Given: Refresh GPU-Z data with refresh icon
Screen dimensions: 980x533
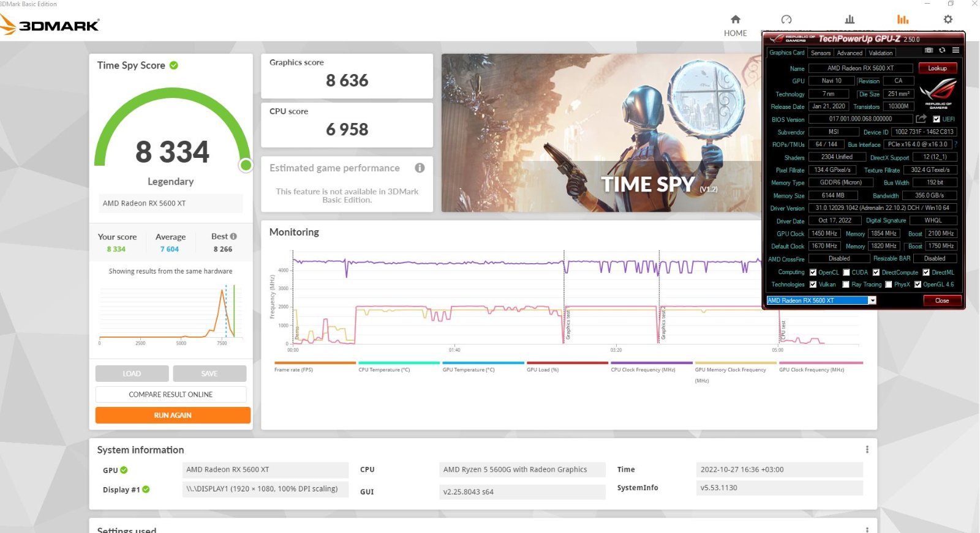Looking at the screenshot, I should (942, 50).
